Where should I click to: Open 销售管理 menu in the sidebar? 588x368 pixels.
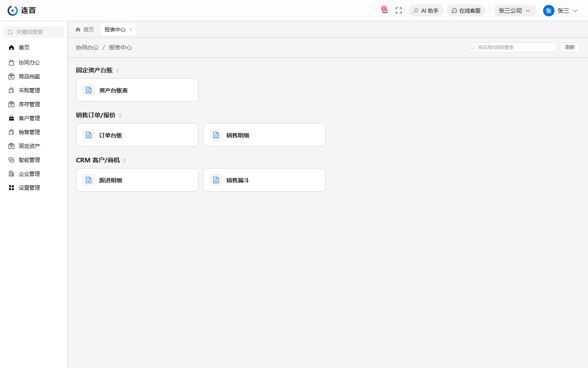tap(33, 132)
